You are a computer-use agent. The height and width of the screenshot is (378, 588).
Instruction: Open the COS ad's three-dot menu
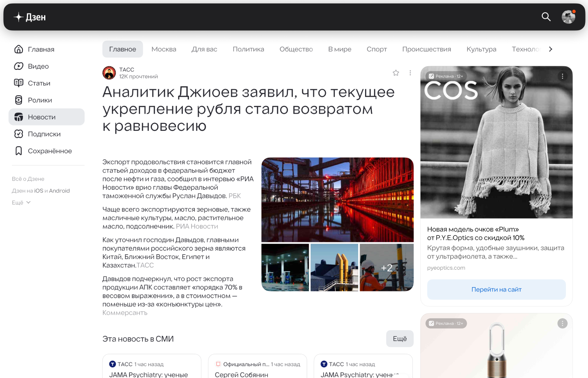tap(562, 76)
